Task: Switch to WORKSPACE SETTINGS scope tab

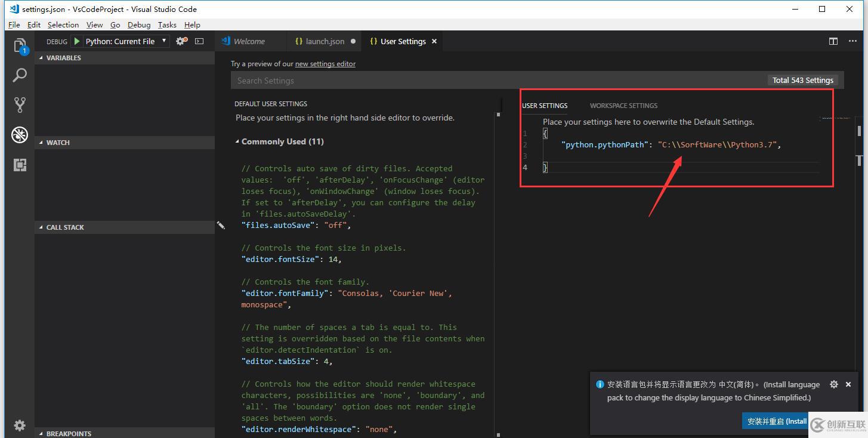Action: pos(623,106)
